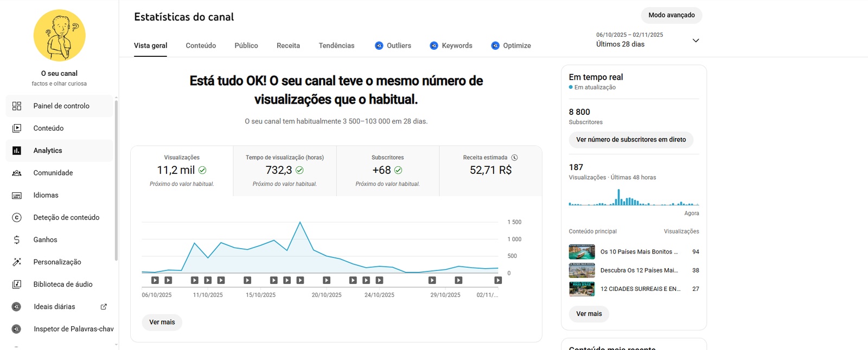
Task: Click Ver mais under the views chart
Action: [162, 322]
